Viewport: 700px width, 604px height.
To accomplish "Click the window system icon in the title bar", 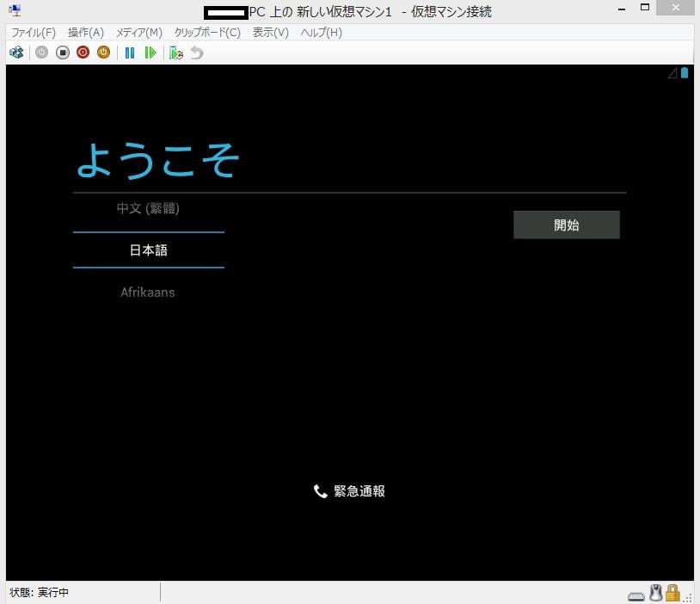I will pyautogui.click(x=15, y=9).
